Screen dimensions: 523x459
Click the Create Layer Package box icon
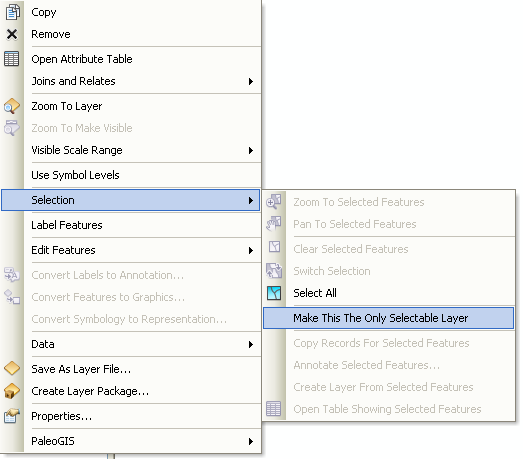[12, 391]
